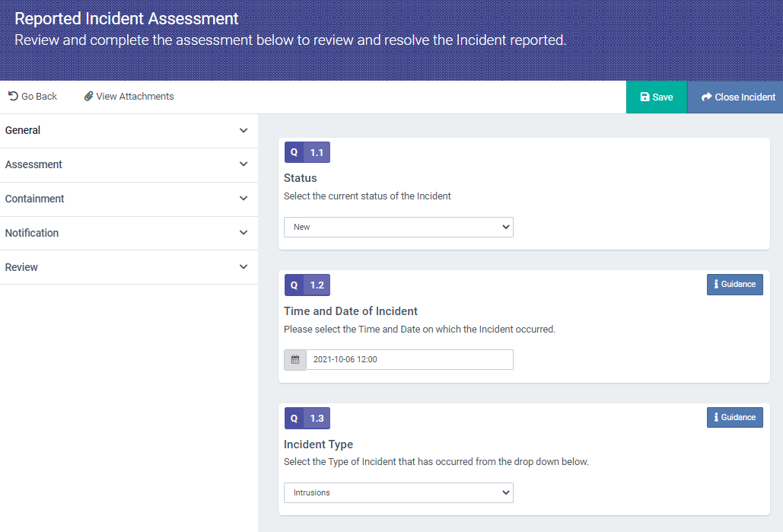This screenshot has width=783, height=532.
Task: Click the 'Incident Type' question heading
Action: point(318,444)
